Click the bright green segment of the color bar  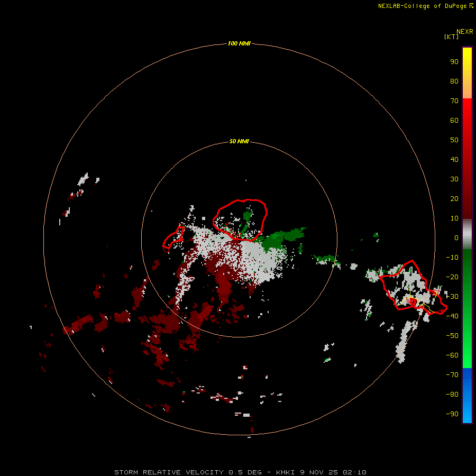[467, 309]
